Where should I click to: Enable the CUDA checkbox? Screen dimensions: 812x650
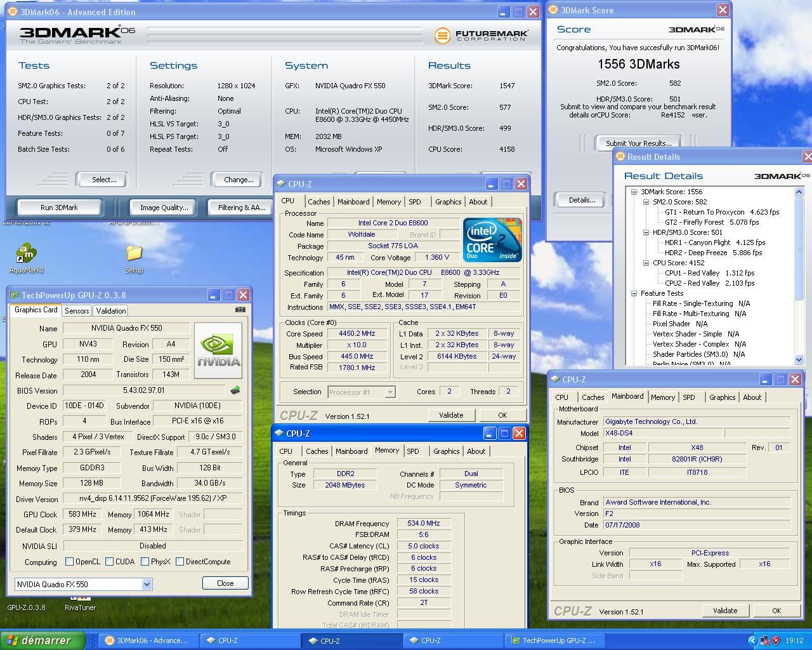pyautogui.click(x=110, y=562)
